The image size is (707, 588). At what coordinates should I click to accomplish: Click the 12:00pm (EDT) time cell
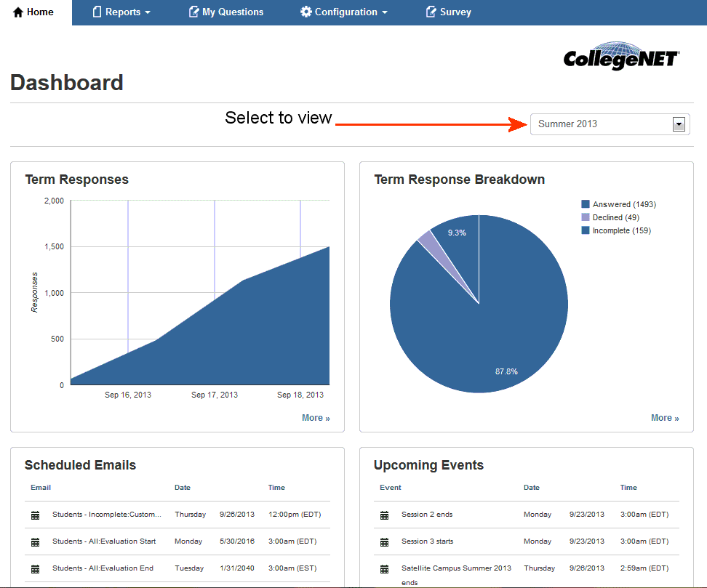[295, 514]
